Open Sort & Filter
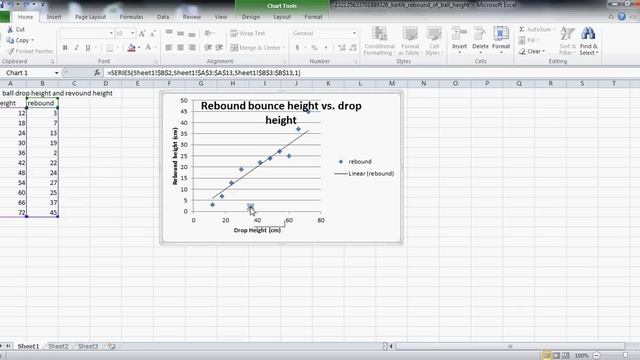This screenshot has width=640, height=360. click(567, 41)
